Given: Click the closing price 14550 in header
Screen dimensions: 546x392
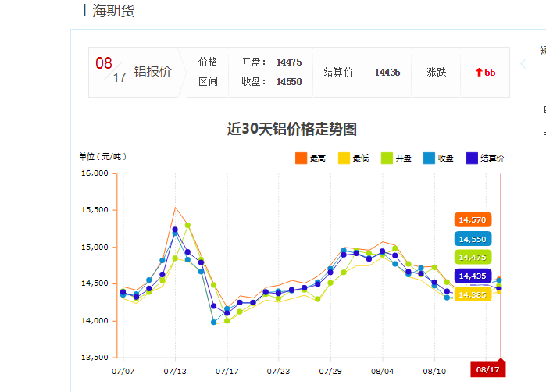Looking at the screenshot, I should point(289,82).
